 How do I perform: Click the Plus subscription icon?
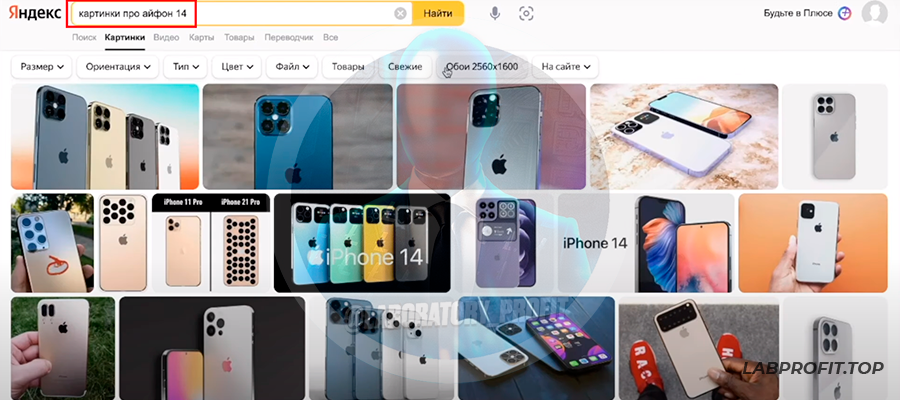coord(844,13)
